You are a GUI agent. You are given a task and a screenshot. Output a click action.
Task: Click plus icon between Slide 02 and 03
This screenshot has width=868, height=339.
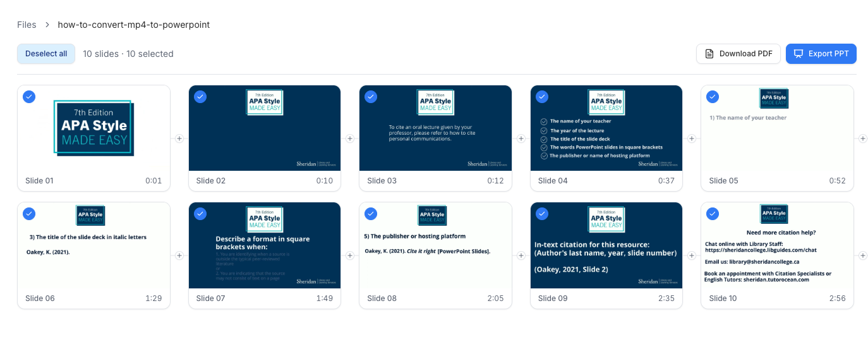(350, 139)
